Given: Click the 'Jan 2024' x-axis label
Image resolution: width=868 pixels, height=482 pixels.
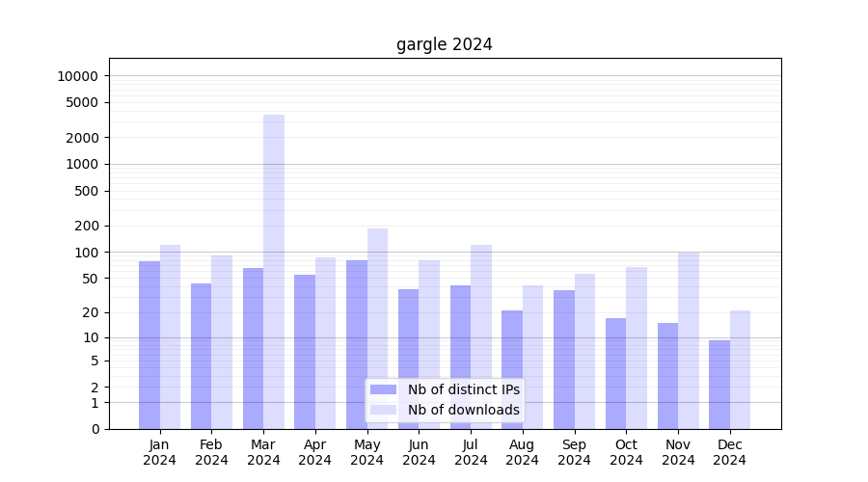Looking at the screenshot, I should click(x=160, y=452).
